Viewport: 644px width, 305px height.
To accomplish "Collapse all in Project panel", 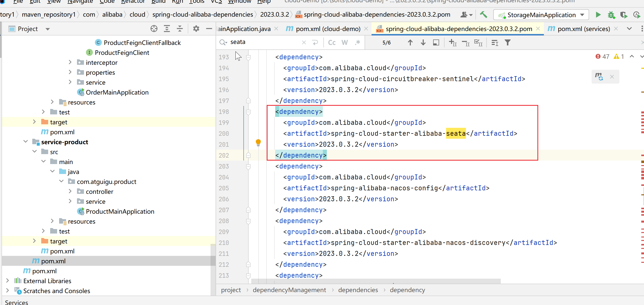I will tap(180, 29).
